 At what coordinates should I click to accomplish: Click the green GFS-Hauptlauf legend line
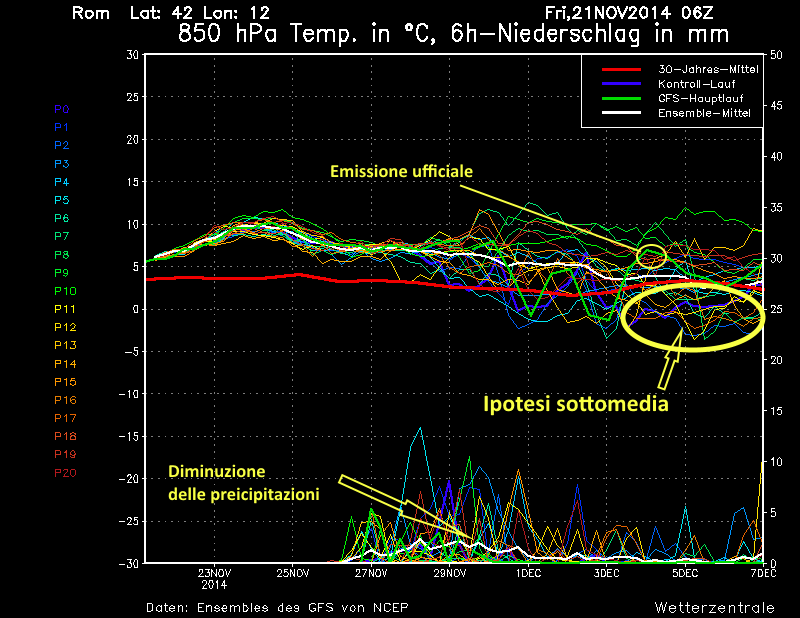[x=621, y=98]
